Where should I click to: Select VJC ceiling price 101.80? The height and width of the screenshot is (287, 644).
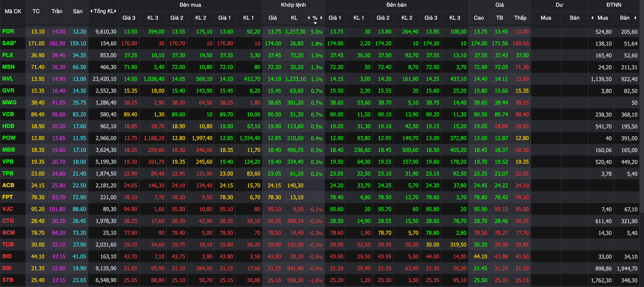pyautogui.click(x=57, y=209)
